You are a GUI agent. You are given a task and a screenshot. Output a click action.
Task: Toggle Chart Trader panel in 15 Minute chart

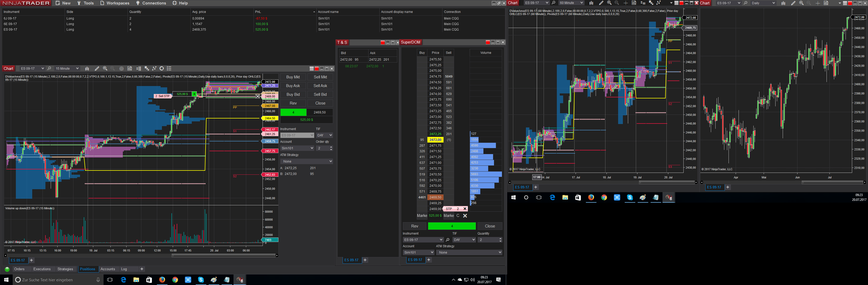tap(138, 69)
